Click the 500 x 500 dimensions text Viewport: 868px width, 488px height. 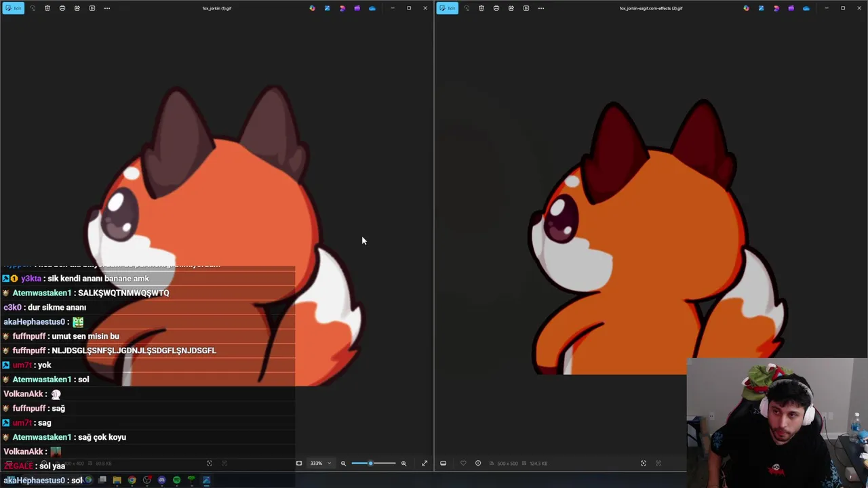pyautogui.click(x=508, y=464)
